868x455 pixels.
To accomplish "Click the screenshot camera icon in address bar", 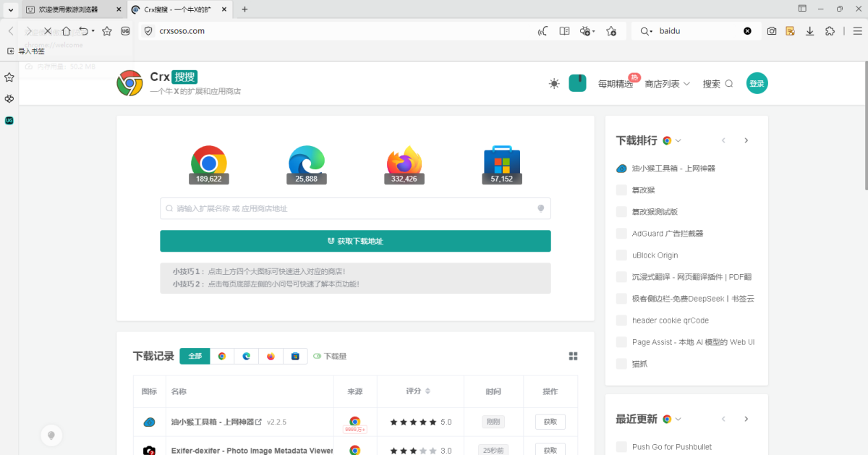I will pos(771,31).
